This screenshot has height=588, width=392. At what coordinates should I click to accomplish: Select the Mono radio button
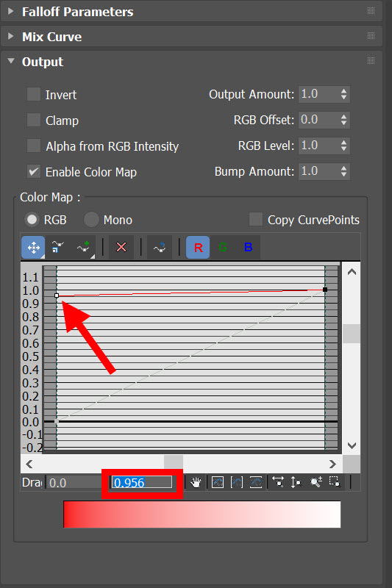[91, 219]
